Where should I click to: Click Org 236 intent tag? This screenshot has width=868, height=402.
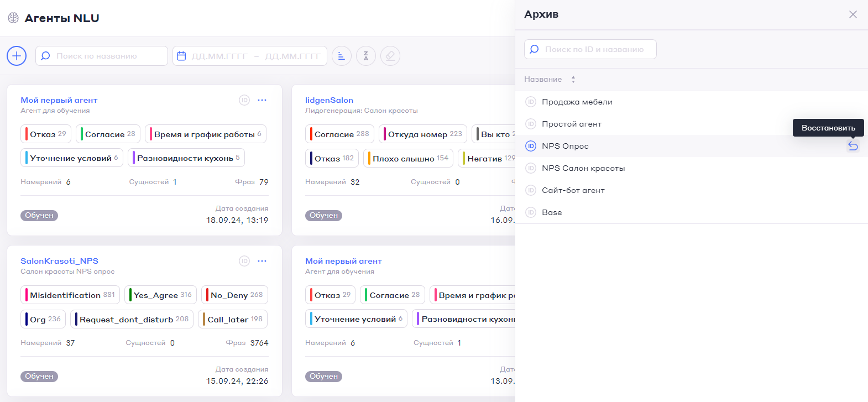click(43, 319)
